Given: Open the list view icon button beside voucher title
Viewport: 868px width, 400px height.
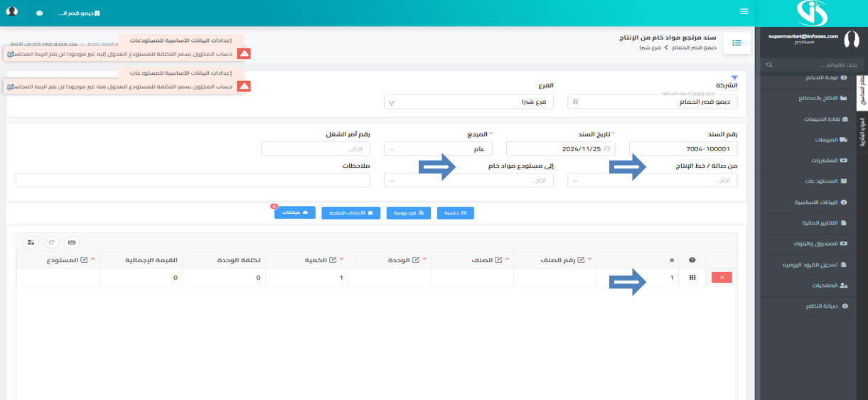Looking at the screenshot, I should [x=736, y=43].
